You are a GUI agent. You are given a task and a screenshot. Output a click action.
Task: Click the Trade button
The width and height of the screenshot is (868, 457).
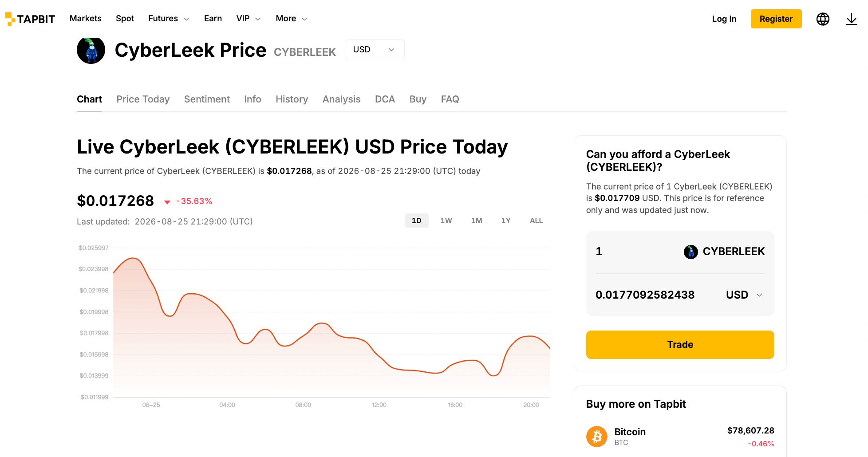coord(680,345)
